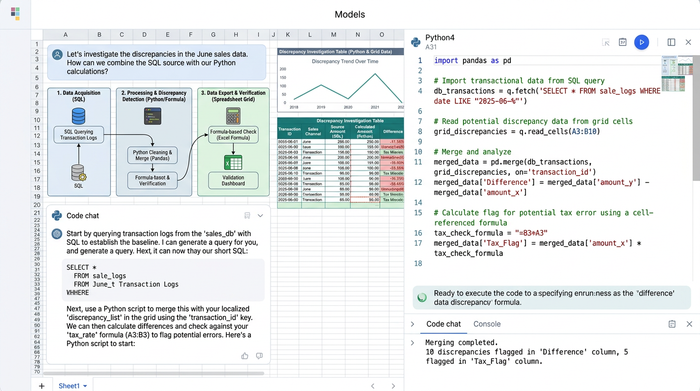Click the code editor vertical scrollbar
This screenshot has height=391, width=700.
coord(696,118)
